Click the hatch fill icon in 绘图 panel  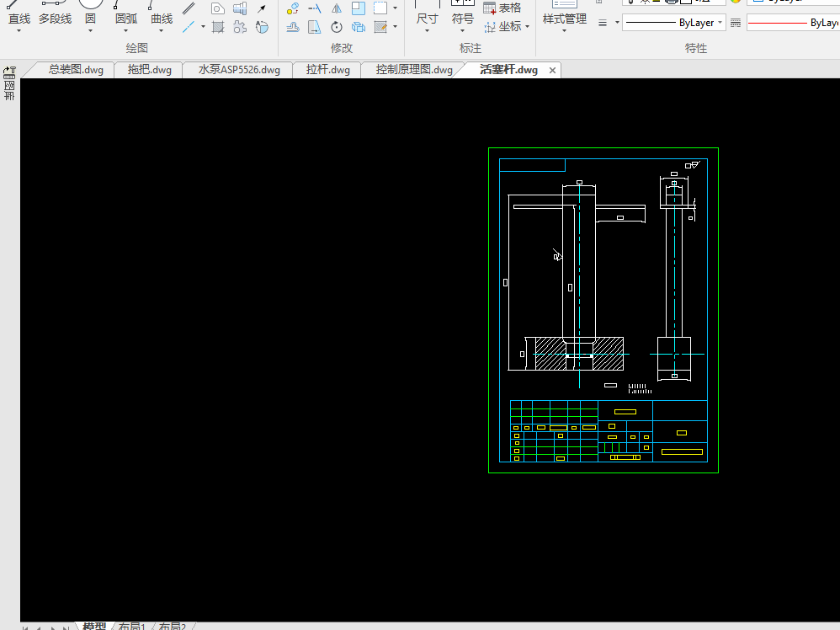(x=218, y=27)
